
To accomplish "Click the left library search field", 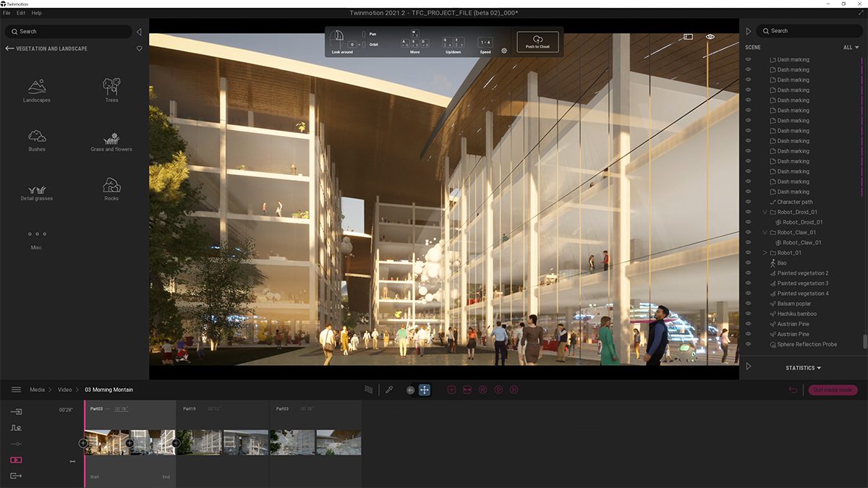I will click(x=68, y=32).
